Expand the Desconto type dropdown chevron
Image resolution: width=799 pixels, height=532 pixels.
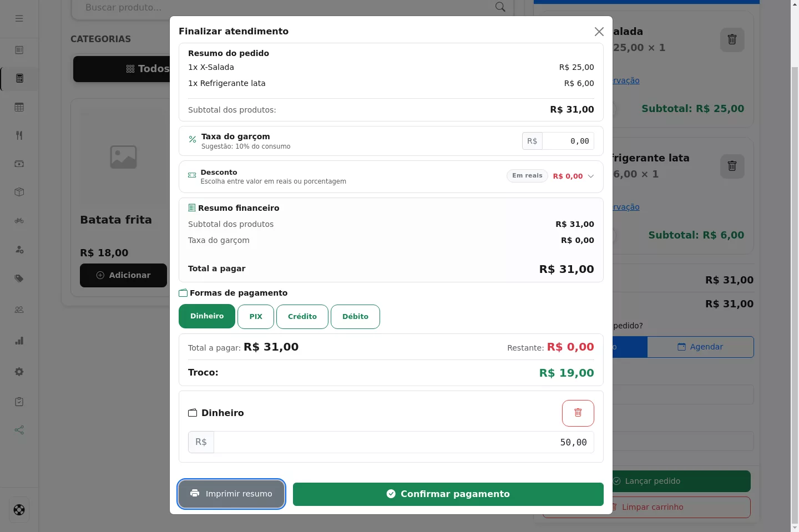click(x=590, y=176)
